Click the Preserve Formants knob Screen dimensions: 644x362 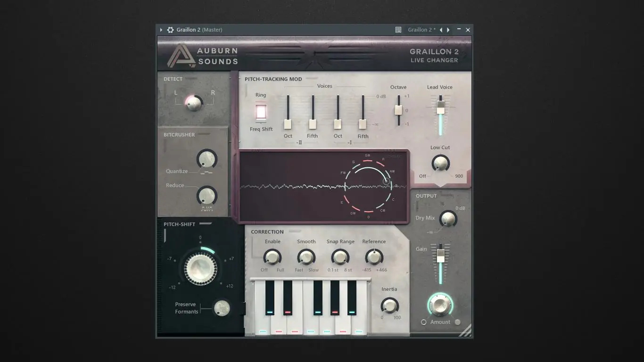[222, 308]
